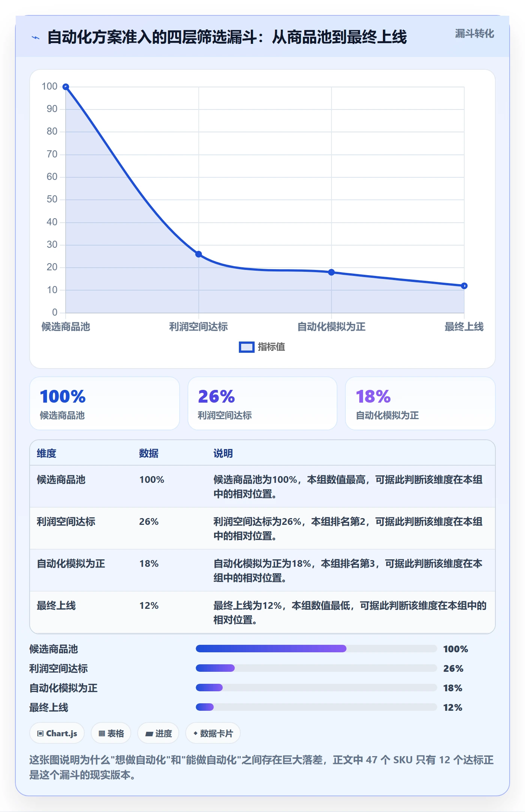Click the 最终上线 12% progress bar
This screenshot has height=812, width=525.
[316, 707]
